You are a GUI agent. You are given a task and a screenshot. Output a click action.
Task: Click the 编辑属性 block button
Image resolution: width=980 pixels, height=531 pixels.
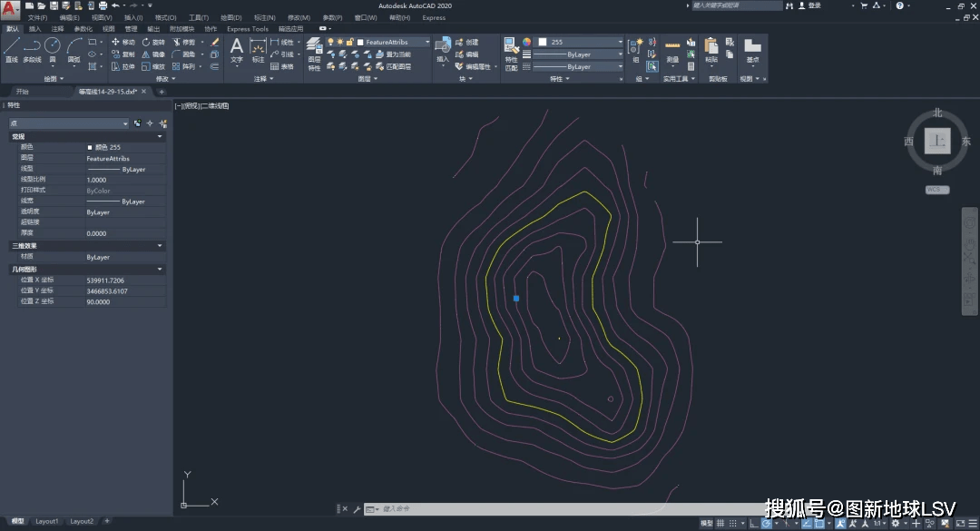tap(473, 66)
